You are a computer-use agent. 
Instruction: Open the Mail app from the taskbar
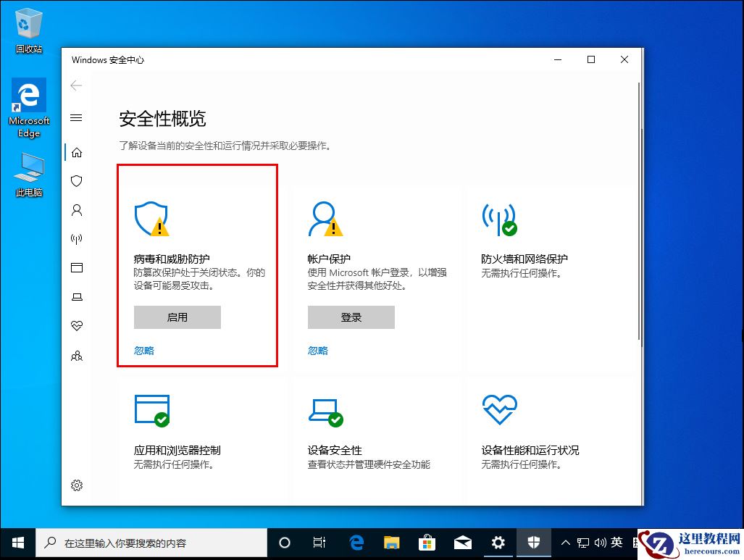click(463, 542)
